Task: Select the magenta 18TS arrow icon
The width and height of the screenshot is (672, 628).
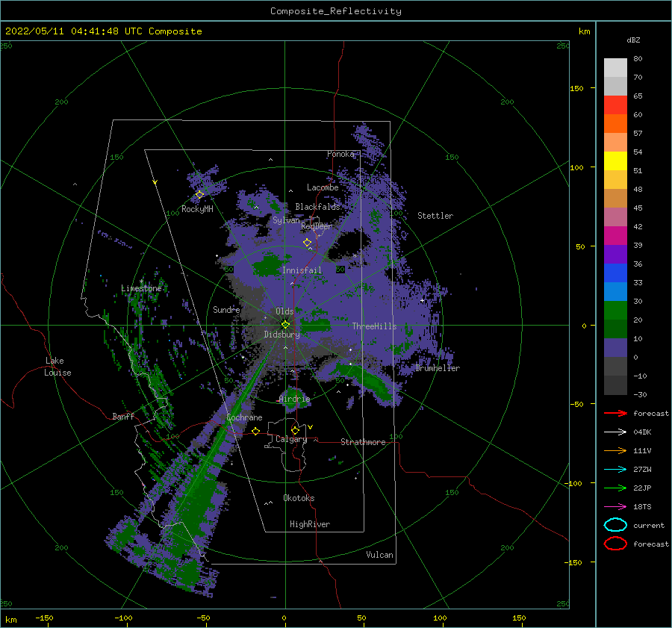Action: pyautogui.click(x=615, y=507)
